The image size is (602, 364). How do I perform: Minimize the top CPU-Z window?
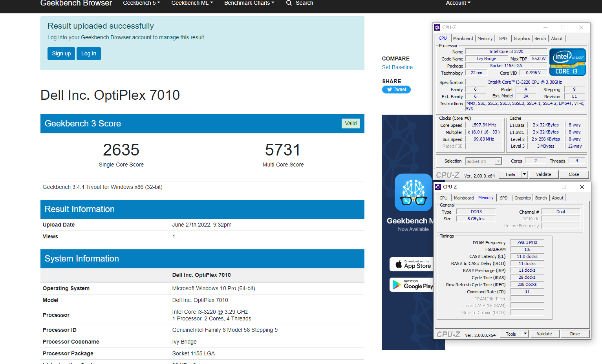point(545,27)
